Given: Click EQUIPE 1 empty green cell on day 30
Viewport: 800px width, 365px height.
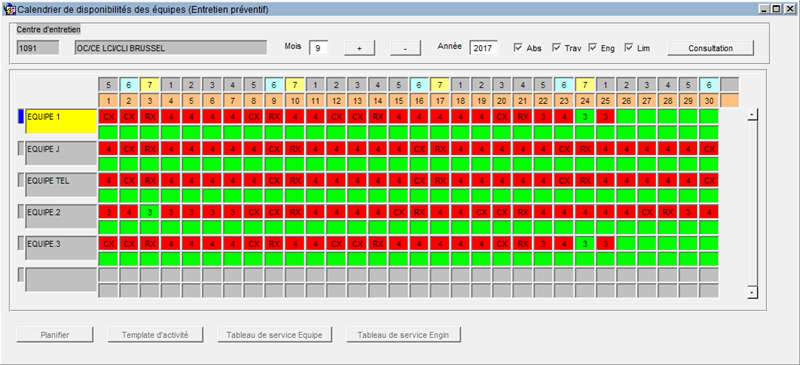Looking at the screenshot, I should pos(709,116).
